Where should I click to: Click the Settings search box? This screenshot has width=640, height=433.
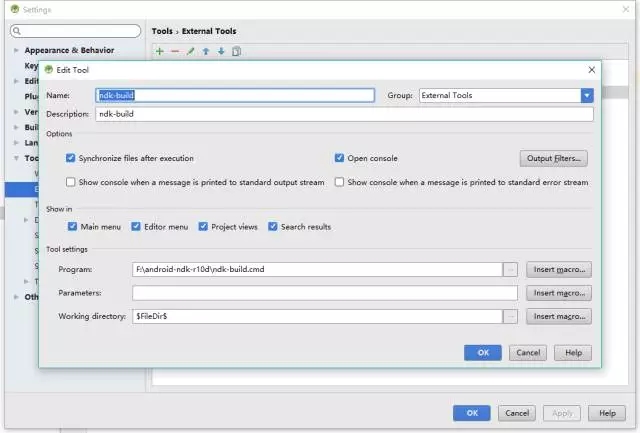(76, 31)
